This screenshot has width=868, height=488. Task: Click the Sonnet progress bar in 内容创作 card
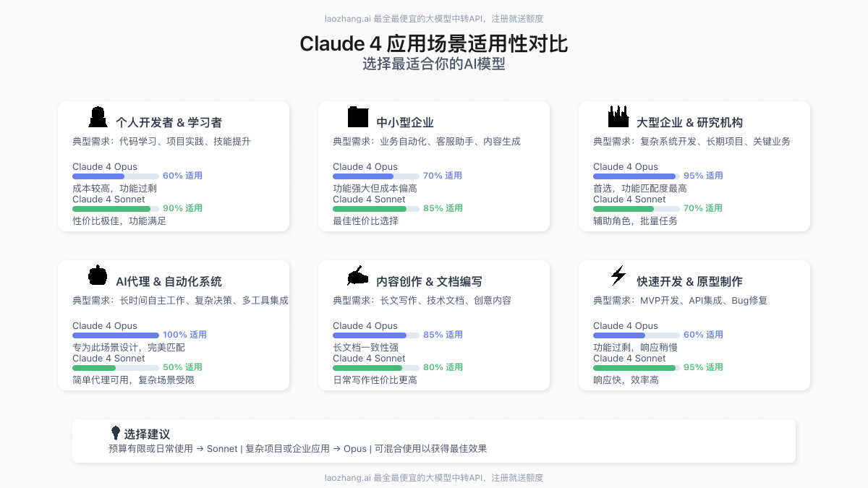click(376, 368)
